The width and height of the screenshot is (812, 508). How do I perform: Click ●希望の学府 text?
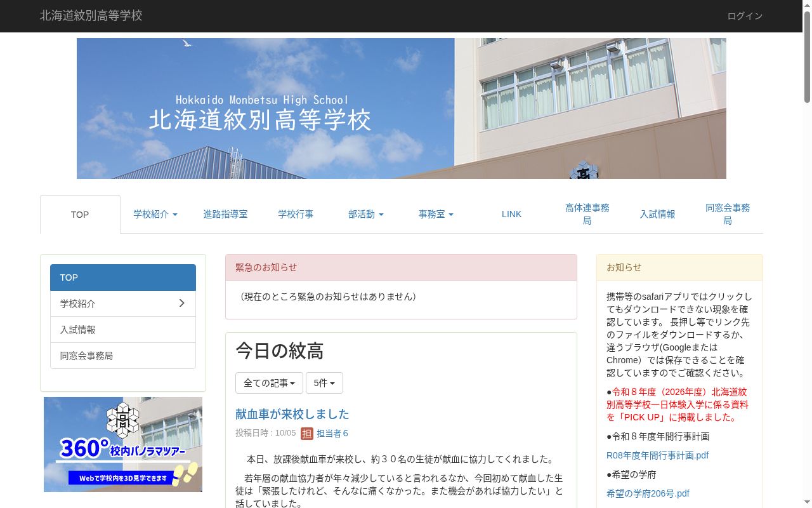[631, 474]
